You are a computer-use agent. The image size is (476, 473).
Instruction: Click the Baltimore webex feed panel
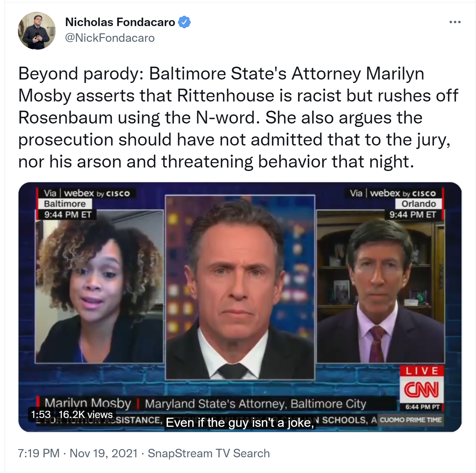pos(99,286)
